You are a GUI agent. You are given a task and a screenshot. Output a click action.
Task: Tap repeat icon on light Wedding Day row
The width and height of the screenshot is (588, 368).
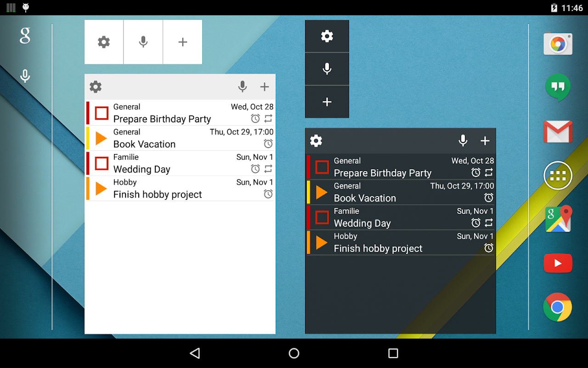[x=269, y=169]
